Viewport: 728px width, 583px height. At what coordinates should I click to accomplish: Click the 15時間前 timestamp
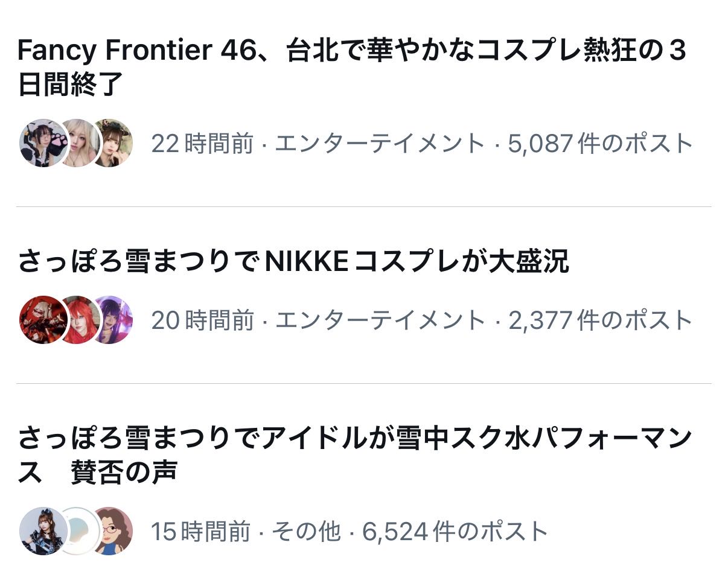pyautogui.click(x=200, y=532)
